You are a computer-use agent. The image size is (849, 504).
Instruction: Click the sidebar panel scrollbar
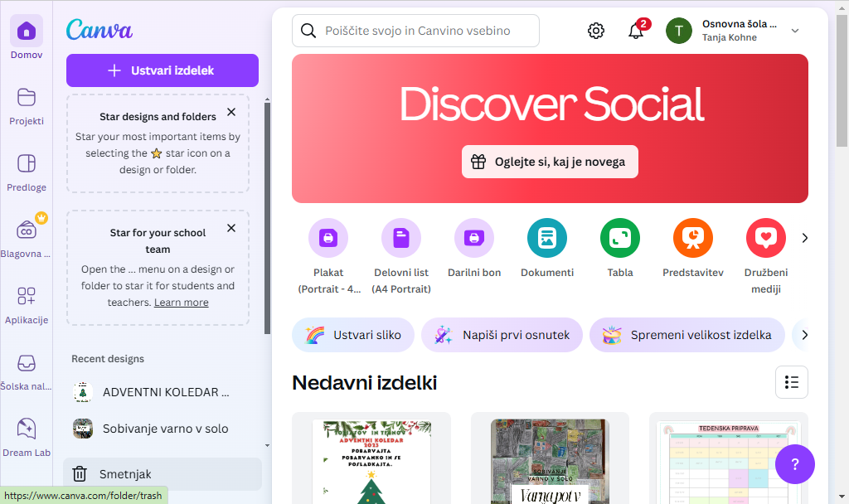pos(267,218)
